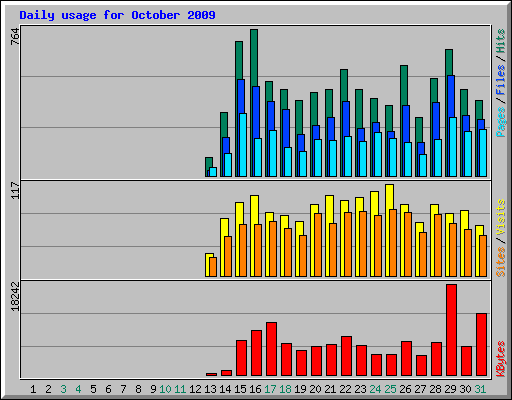
Task: Click the "Hits" legend label
Action: [x=501, y=41]
